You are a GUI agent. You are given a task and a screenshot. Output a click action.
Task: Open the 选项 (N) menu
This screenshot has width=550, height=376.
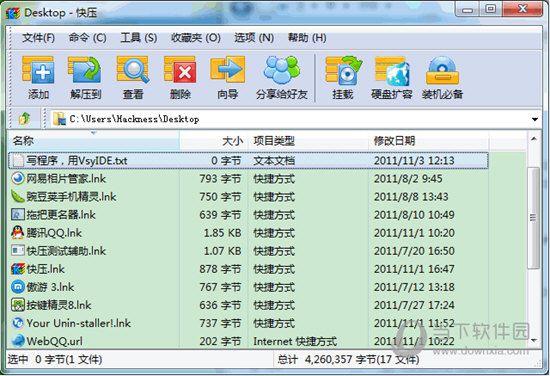pos(254,38)
